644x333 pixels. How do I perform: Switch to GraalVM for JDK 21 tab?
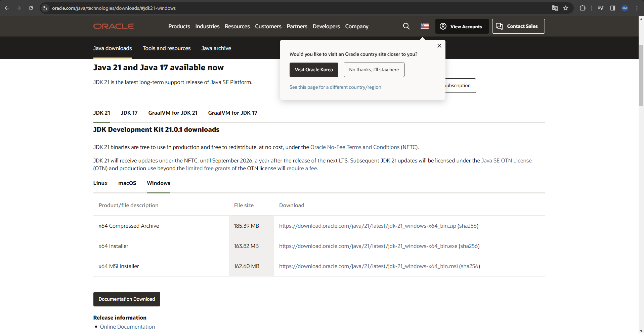point(173,113)
